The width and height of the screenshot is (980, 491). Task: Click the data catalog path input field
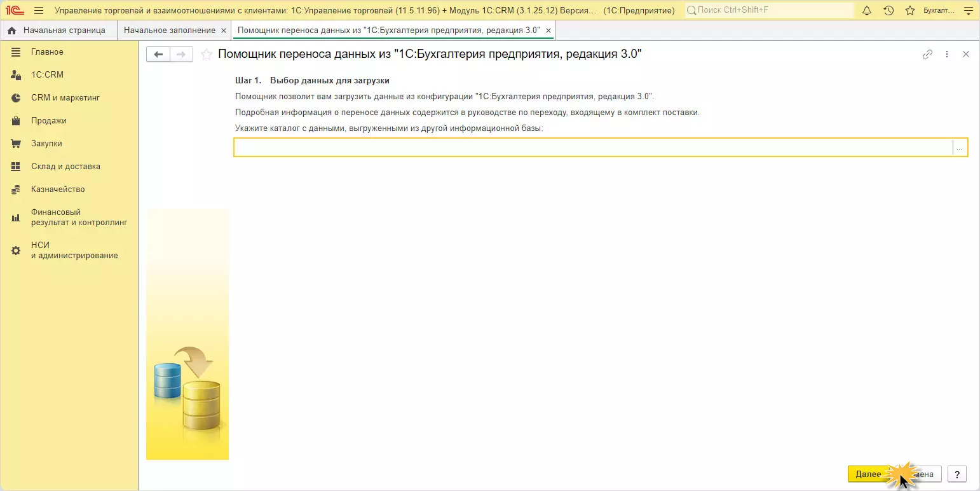(594, 148)
